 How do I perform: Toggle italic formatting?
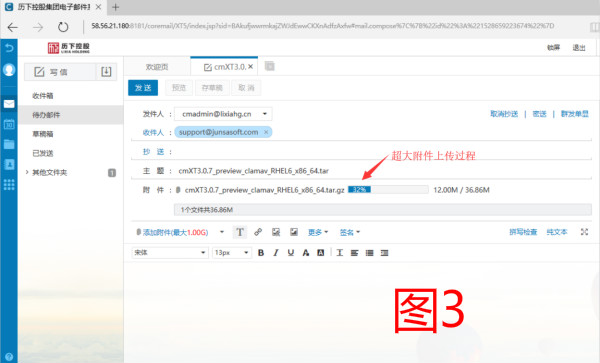(x=276, y=253)
